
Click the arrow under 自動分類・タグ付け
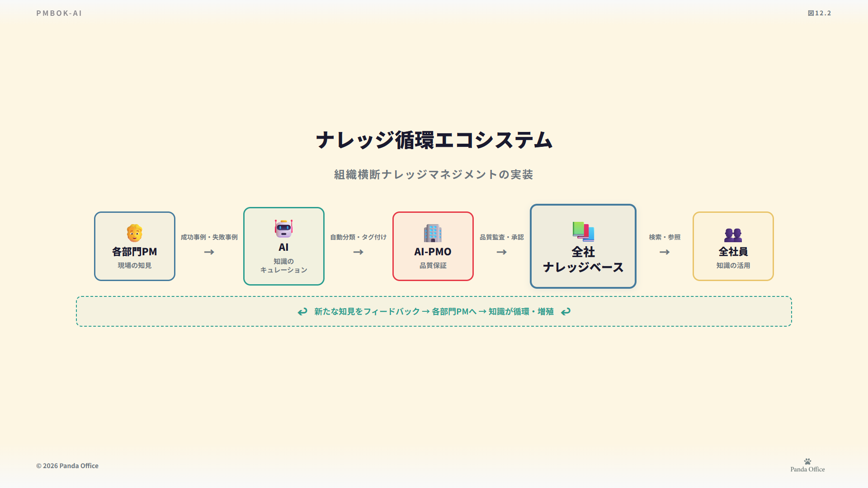tap(358, 252)
